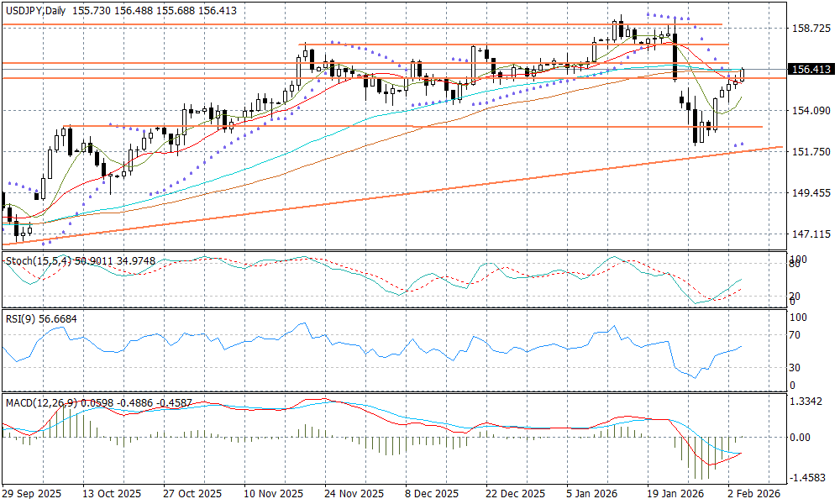Screen dimensions: 840x504
Task: Click the 158.725 price axis label
Action: [810, 29]
